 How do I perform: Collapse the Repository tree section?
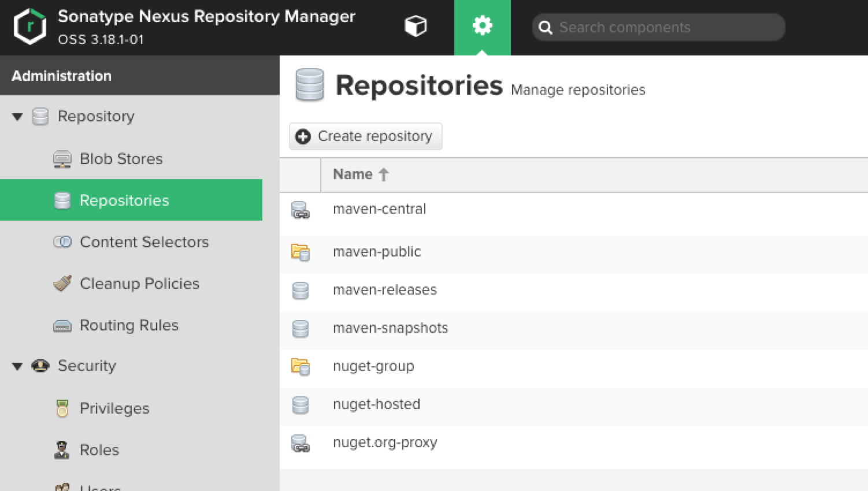pyautogui.click(x=17, y=117)
